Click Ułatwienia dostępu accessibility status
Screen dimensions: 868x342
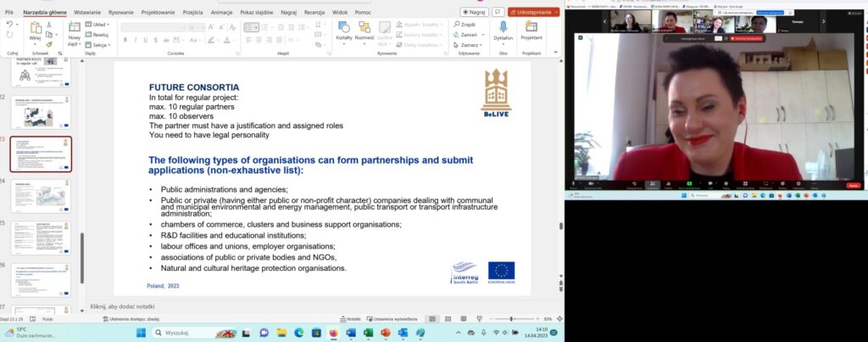click(x=131, y=319)
